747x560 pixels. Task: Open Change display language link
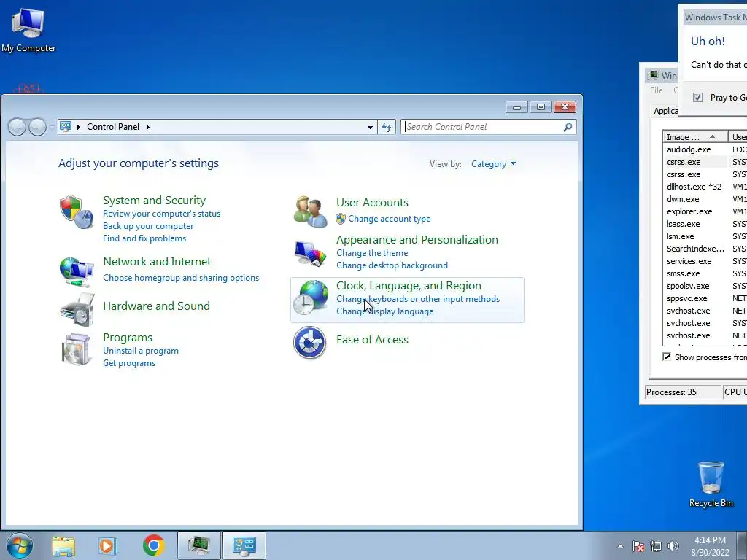coord(385,311)
